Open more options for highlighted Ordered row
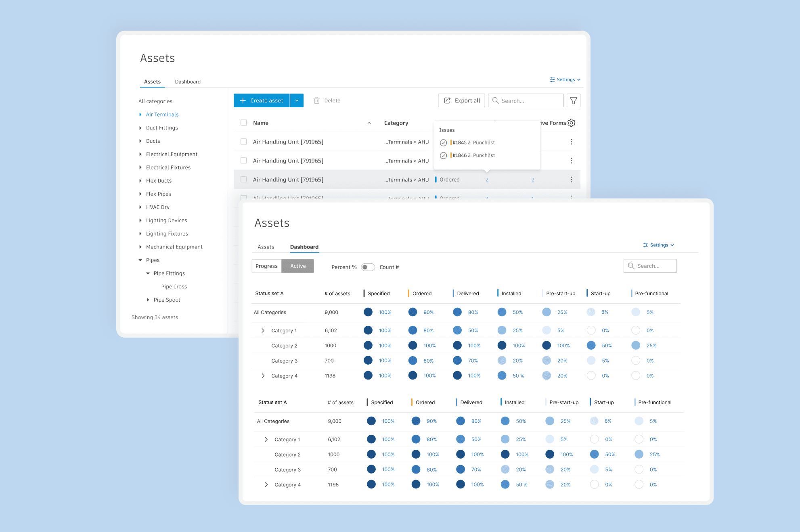Viewport: 800px width, 532px height. [x=571, y=179]
